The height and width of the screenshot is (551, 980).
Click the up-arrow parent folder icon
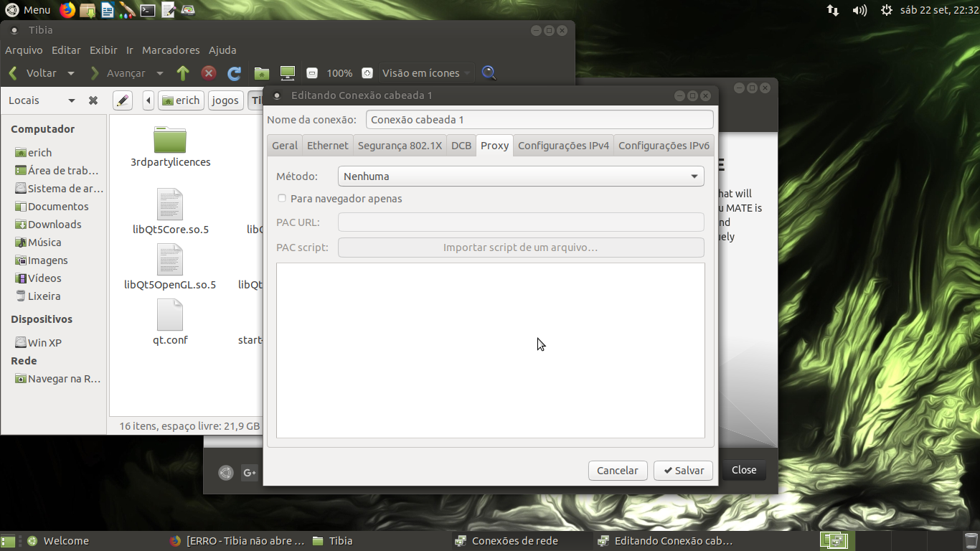click(183, 73)
